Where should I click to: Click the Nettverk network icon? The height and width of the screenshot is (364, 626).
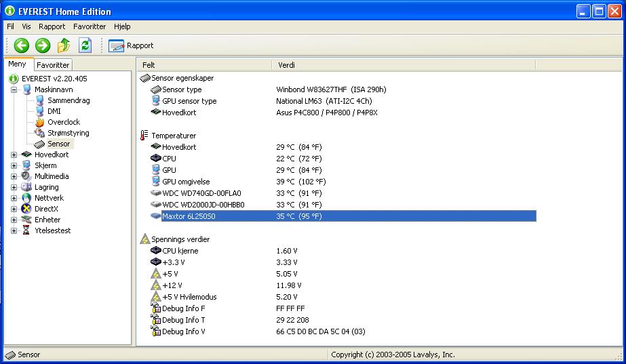[26, 198]
